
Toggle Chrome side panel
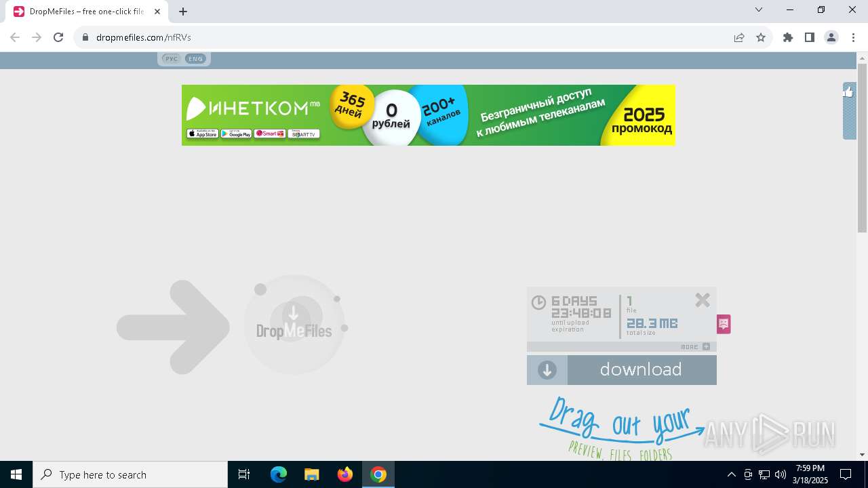coord(810,37)
